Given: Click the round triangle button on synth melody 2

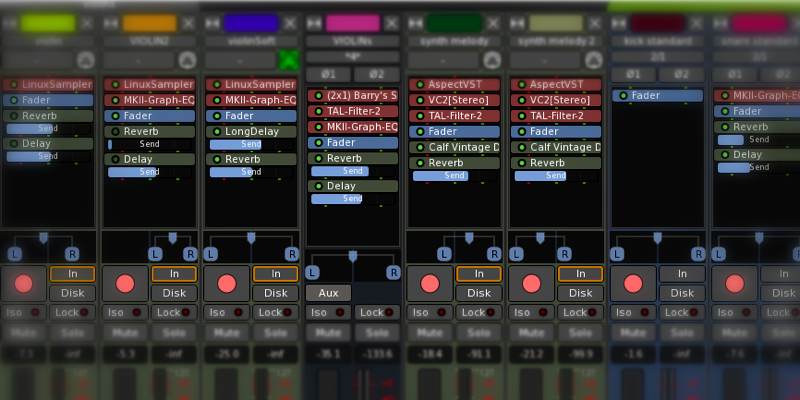Looking at the screenshot, I should pos(593,60).
